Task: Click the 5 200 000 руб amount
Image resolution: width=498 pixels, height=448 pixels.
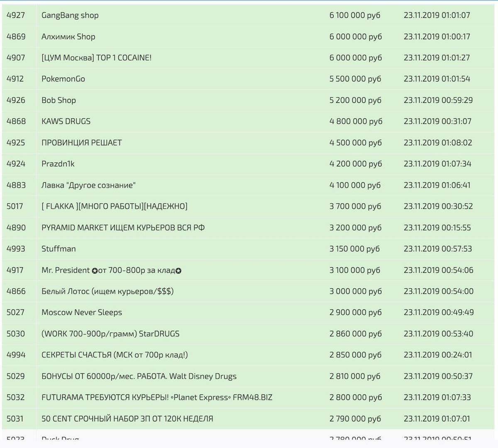Action: click(x=355, y=100)
